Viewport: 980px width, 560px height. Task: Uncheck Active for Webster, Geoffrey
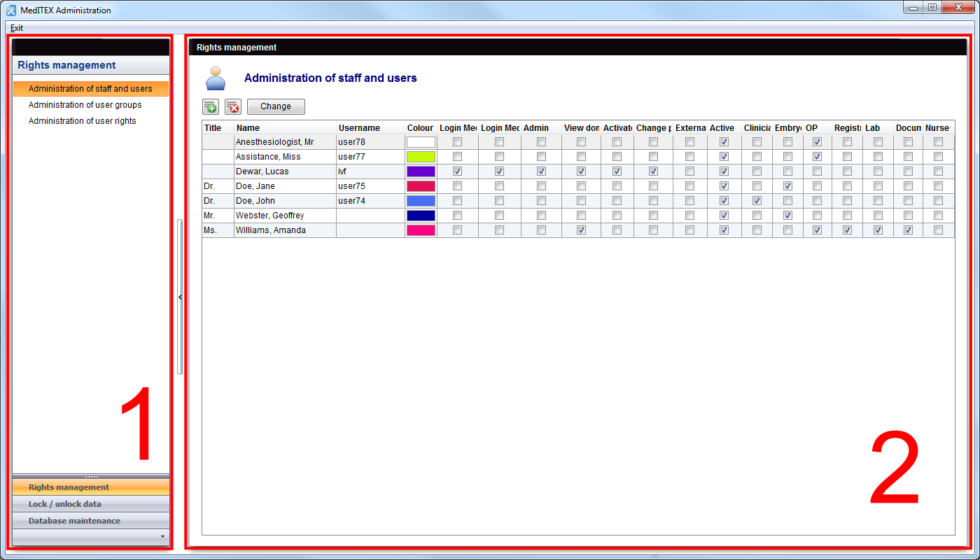[x=724, y=216]
